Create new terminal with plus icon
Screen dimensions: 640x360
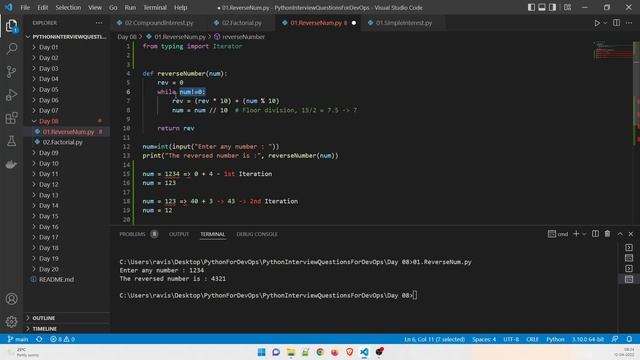[x=576, y=234]
